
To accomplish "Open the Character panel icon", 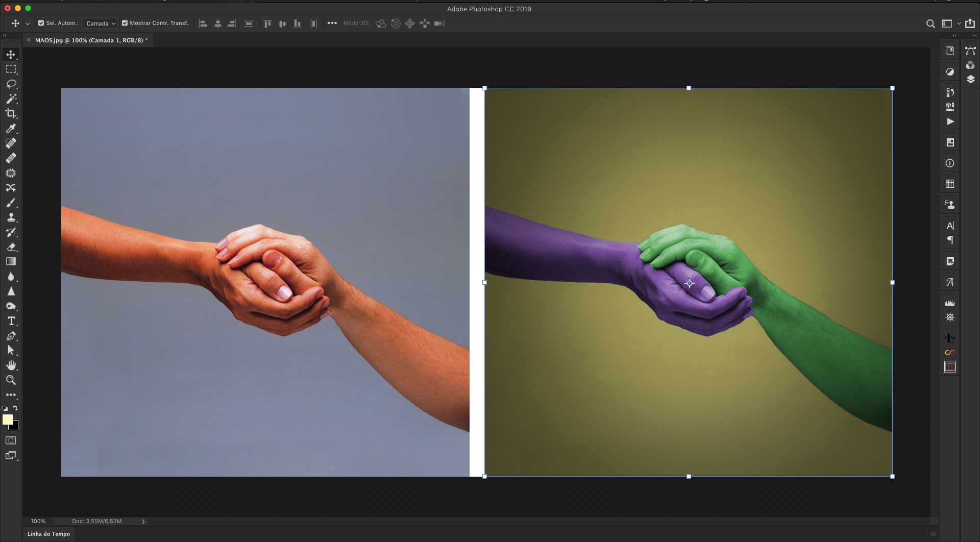I will coord(950,226).
